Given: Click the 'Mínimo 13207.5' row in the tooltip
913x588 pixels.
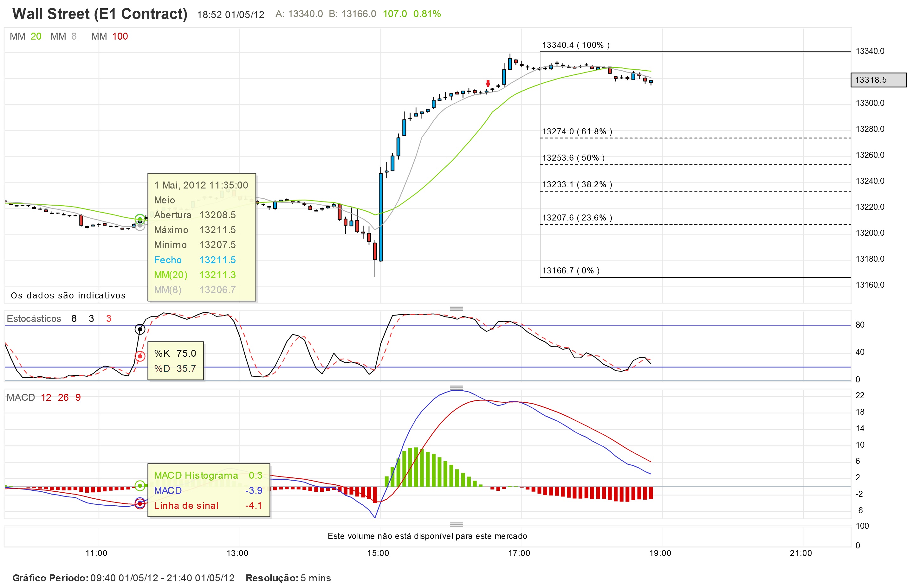Looking at the screenshot, I should (x=195, y=245).
